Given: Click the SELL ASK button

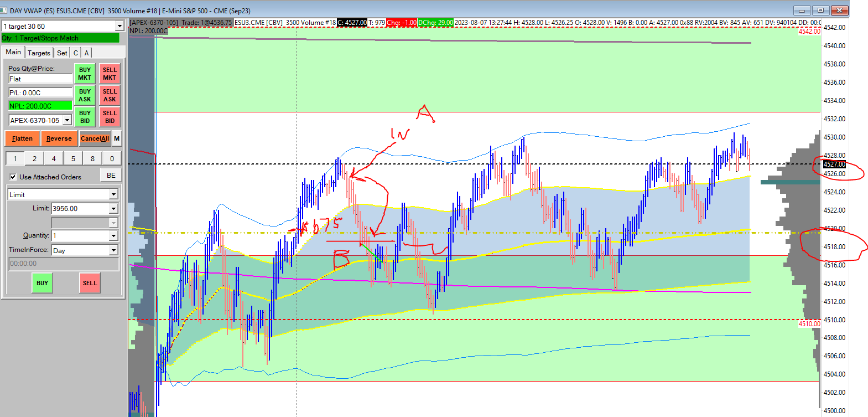Looking at the screenshot, I should pos(110,95).
